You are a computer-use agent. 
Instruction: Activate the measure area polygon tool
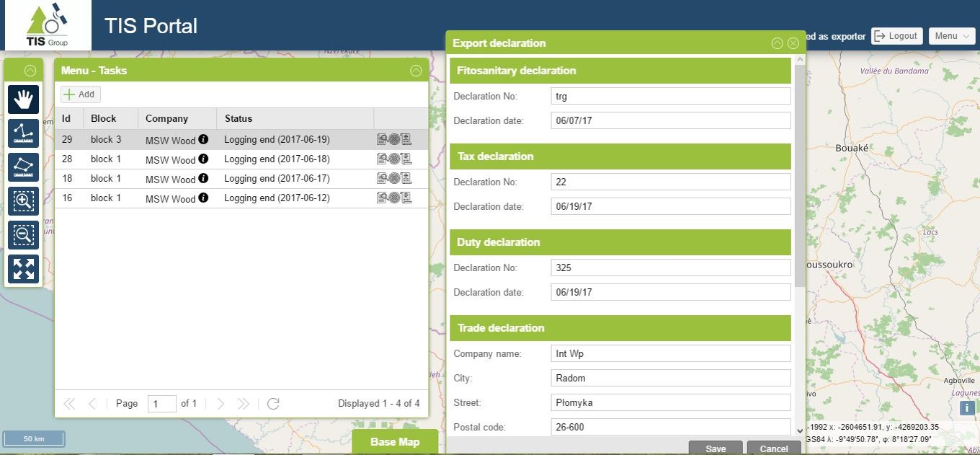[x=23, y=167]
